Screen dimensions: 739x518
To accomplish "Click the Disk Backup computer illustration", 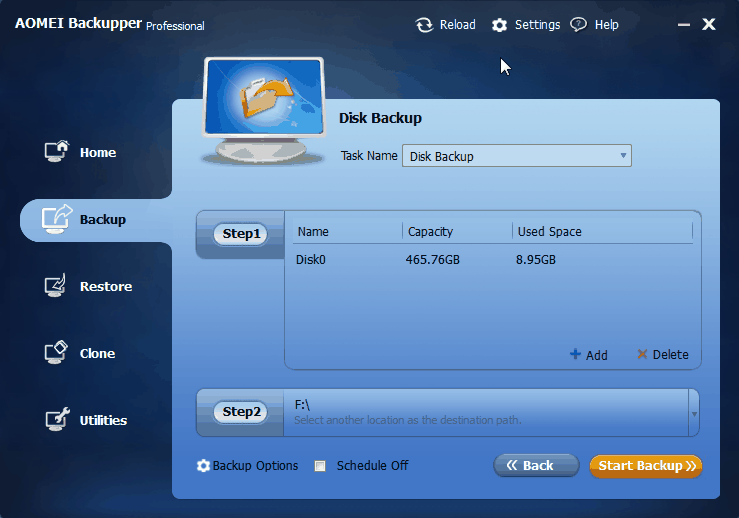I will point(263,111).
